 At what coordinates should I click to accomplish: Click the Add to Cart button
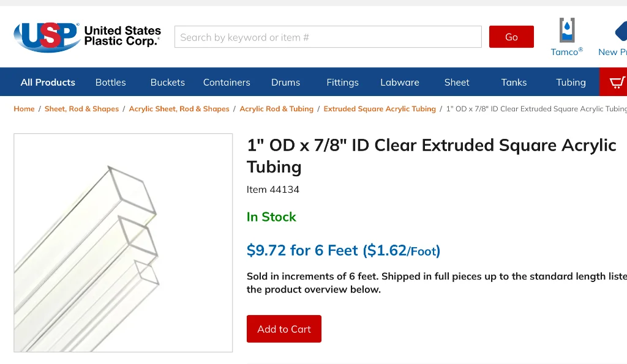click(x=284, y=329)
